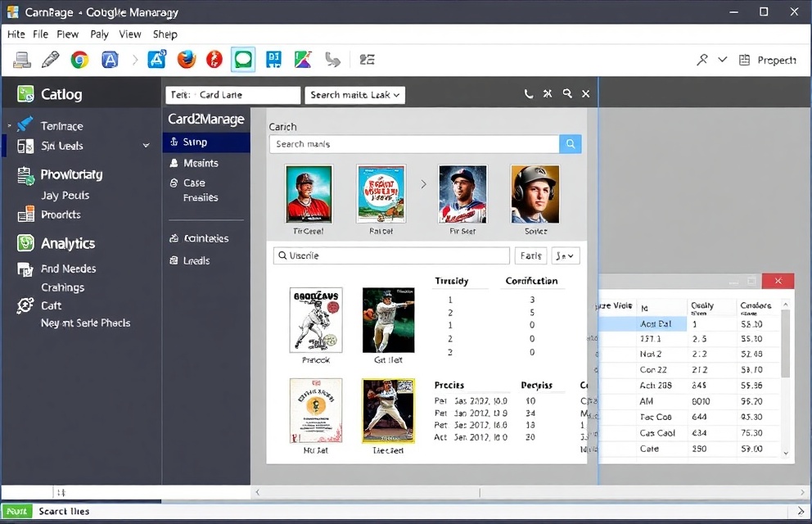
Task: Click the phone icon in panel header
Action: tap(529, 94)
